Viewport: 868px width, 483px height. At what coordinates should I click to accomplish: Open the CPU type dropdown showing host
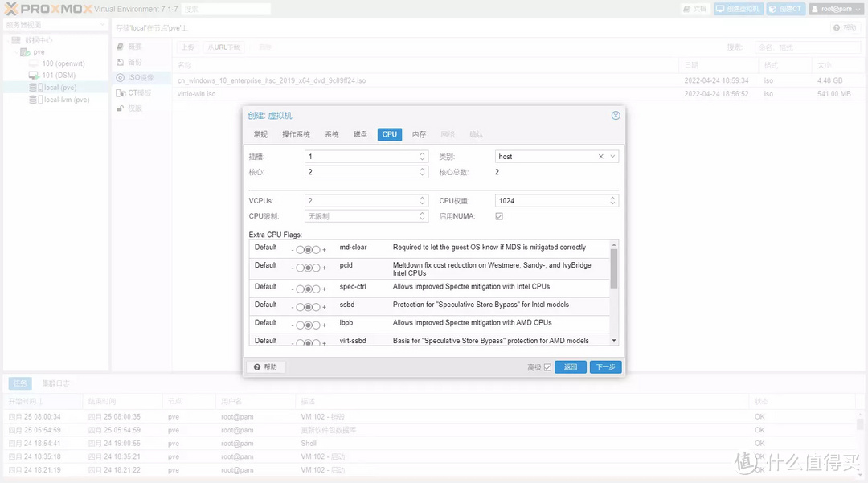tap(612, 157)
